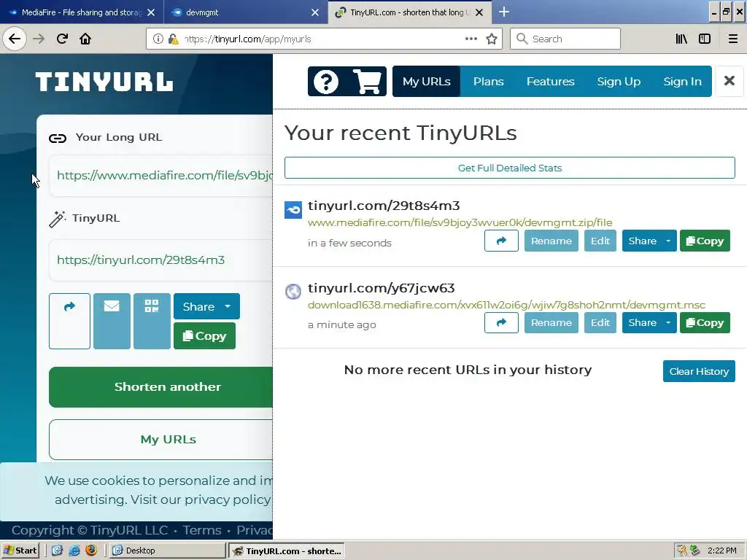Copy the tinyurl.com/29t8s4m3 link
This screenshot has height=560, width=747.
click(705, 241)
